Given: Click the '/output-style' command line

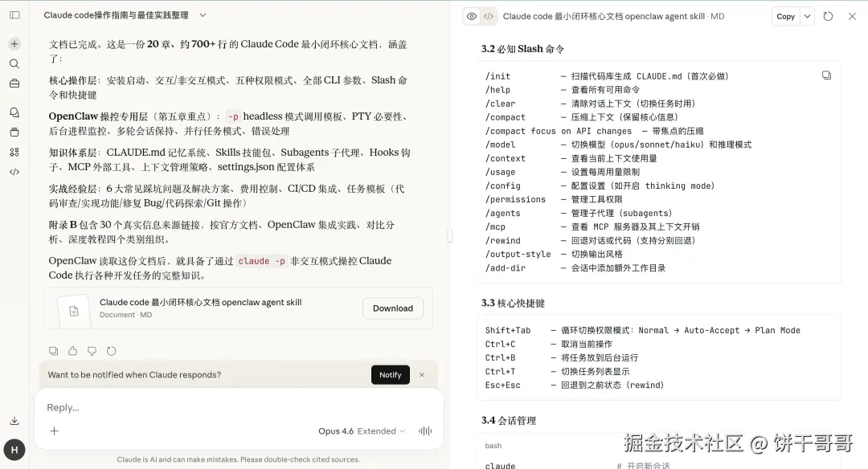Looking at the screenshot, I should [x=554, y=255].
